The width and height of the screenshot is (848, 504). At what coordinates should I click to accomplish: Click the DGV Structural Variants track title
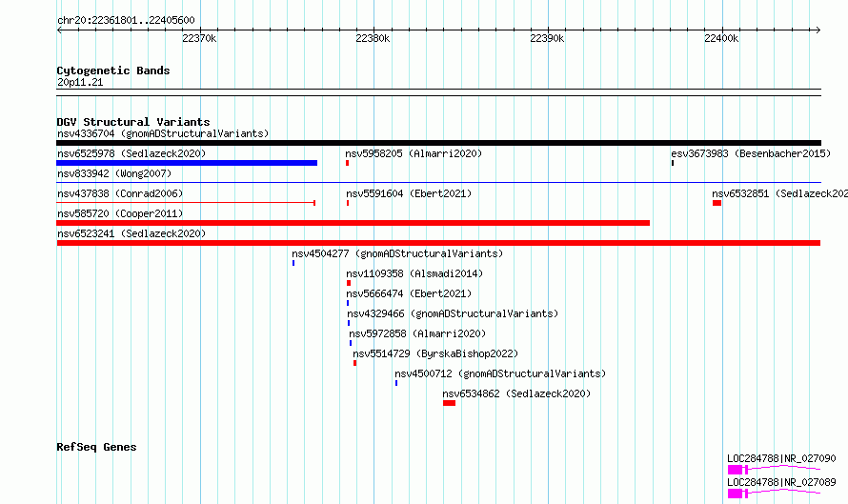pyautogui.click(x=133, y=122)
